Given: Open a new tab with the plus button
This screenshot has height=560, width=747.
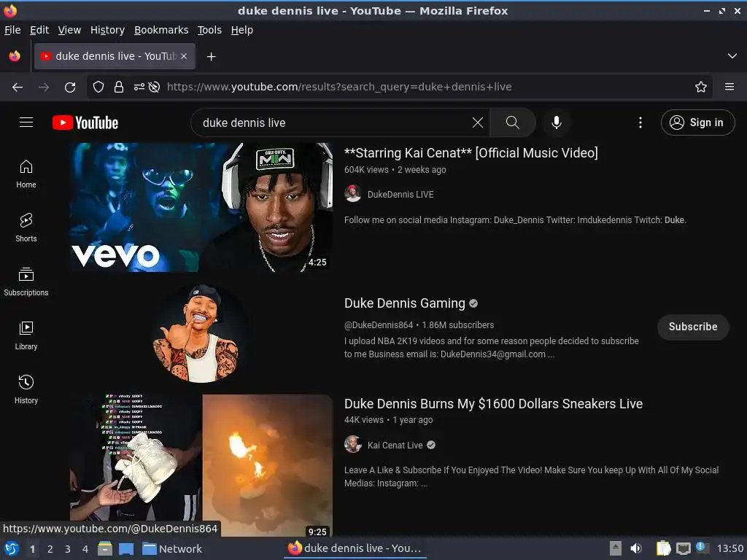Looking at the screenshot, I should 211,57.
